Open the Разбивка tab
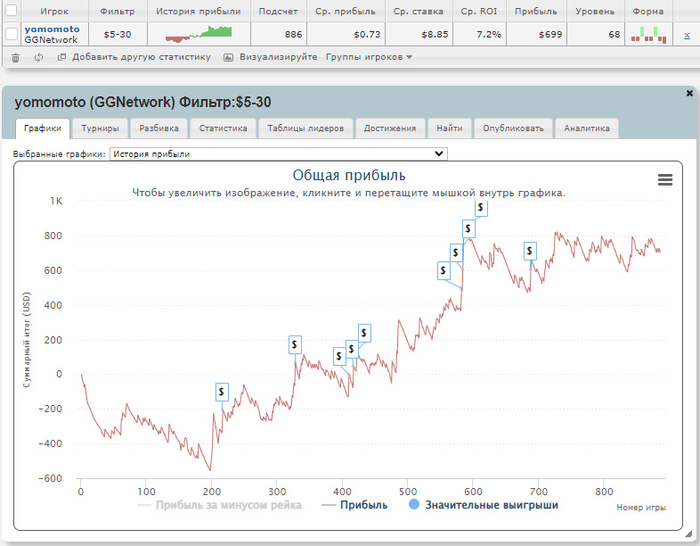The height and width of the screenshot is (546, 700). [159, 129]
